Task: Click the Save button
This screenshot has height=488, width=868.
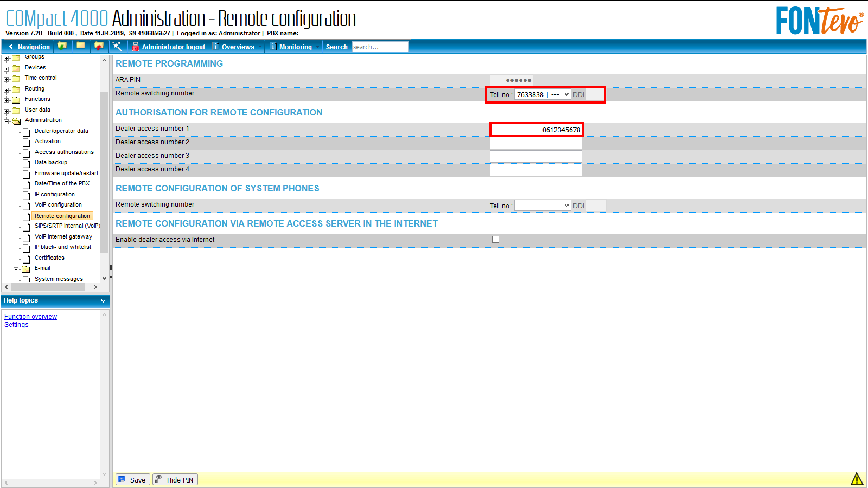Action: coord(133,479)
